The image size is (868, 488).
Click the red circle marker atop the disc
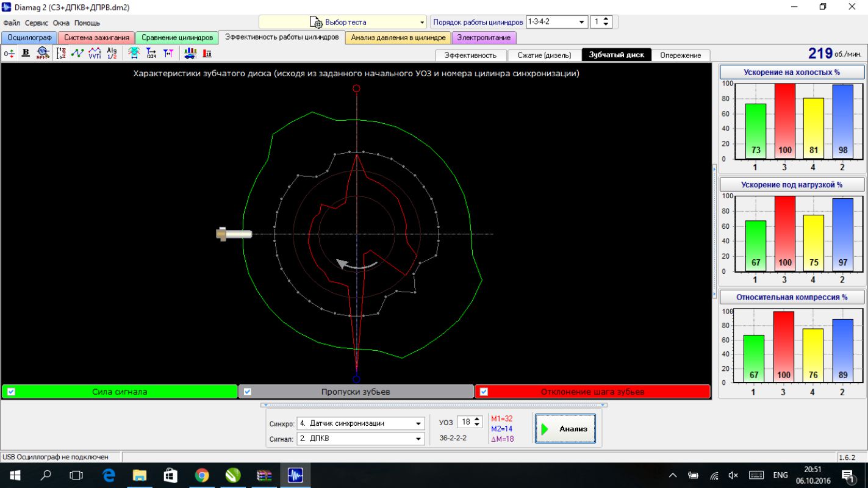(x=356, y=88)
